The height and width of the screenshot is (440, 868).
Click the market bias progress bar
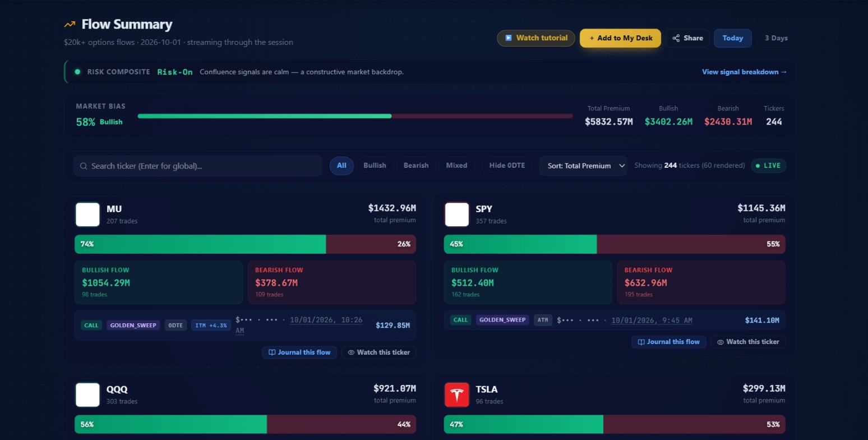[355, 116]
